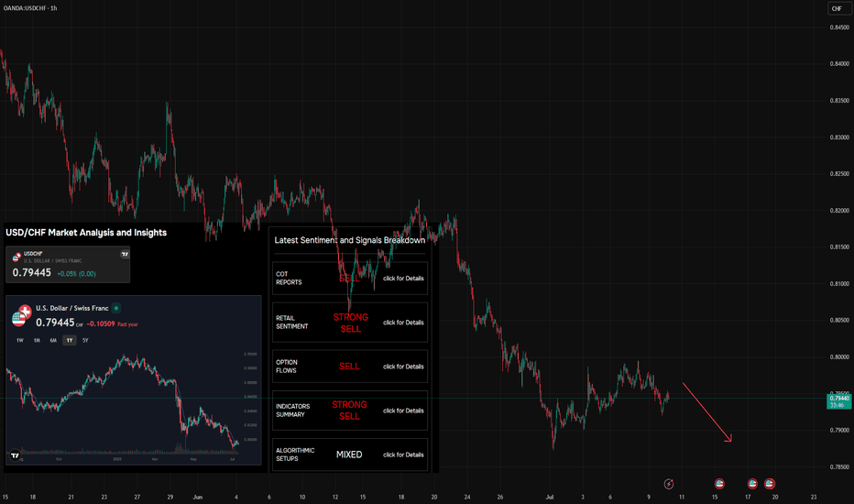This screenshot has width=854, height=504.
Task: Click for Details on Retail Sentiment row
Action: tap(403, 323)
